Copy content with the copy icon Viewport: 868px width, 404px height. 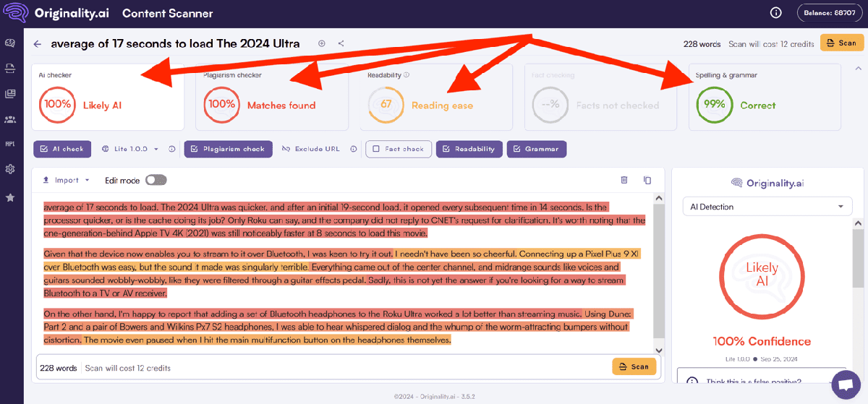[x=647, y=180]
